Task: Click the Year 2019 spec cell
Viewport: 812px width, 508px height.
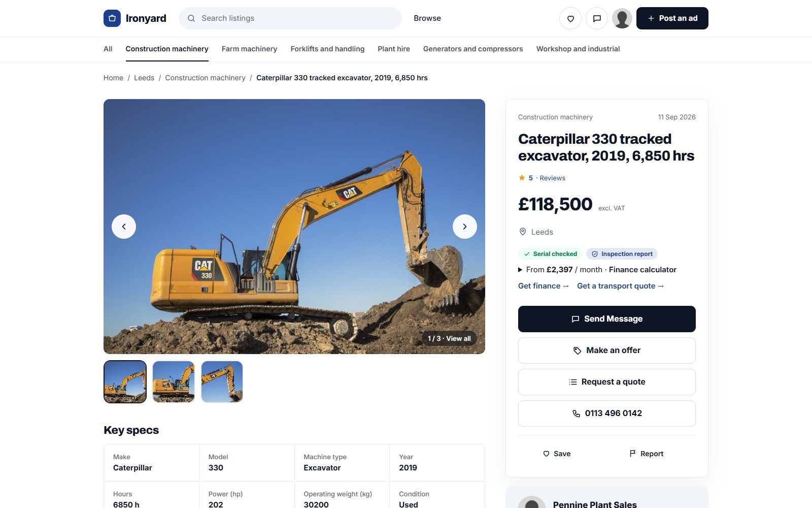Action: (x=437, y=463)
